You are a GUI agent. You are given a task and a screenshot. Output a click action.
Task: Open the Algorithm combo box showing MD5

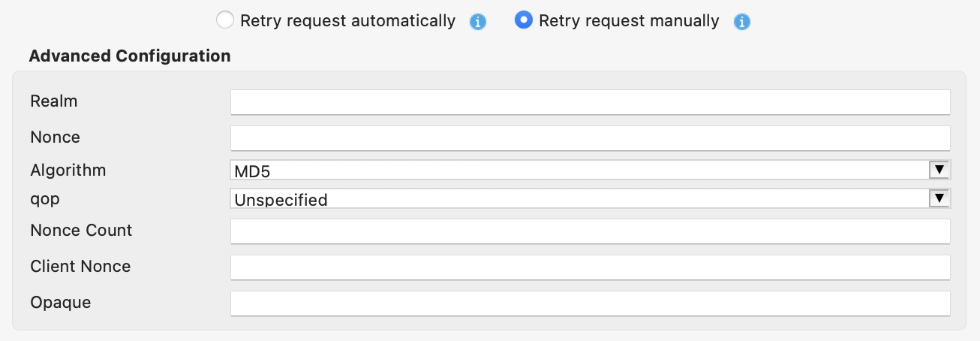[578, 170]
